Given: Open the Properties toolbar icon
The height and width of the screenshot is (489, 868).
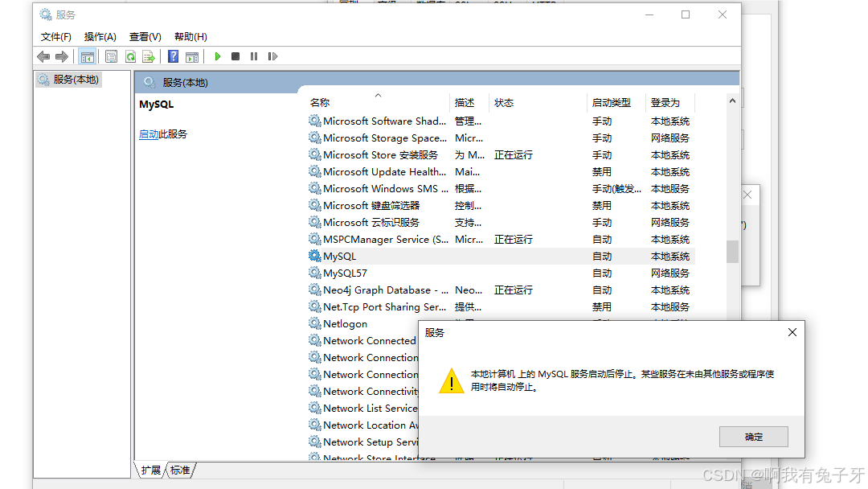Looking at the screenshot, I should point(111,56).
